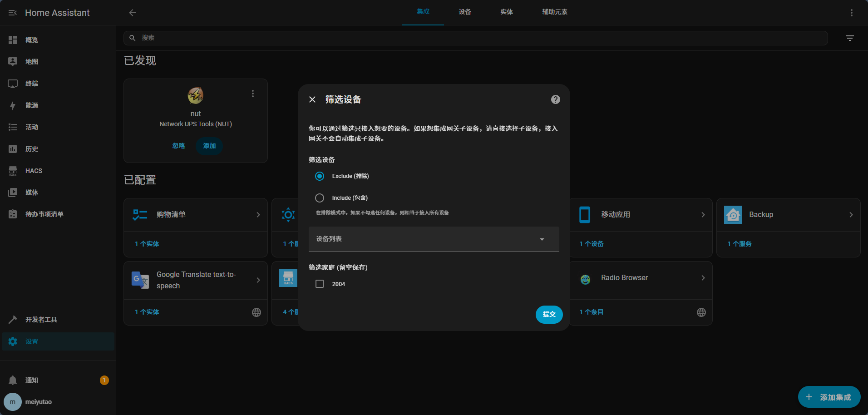Click the notifications bell icon
Viewport: 868px width, 415px height.
coord(13,380)
